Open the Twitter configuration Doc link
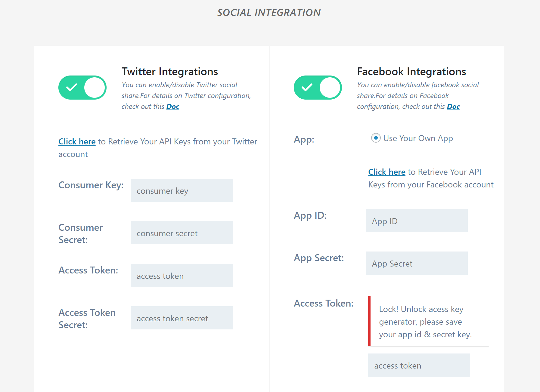The height and width of the screenshot is (392, 540). tap(173, 106)
